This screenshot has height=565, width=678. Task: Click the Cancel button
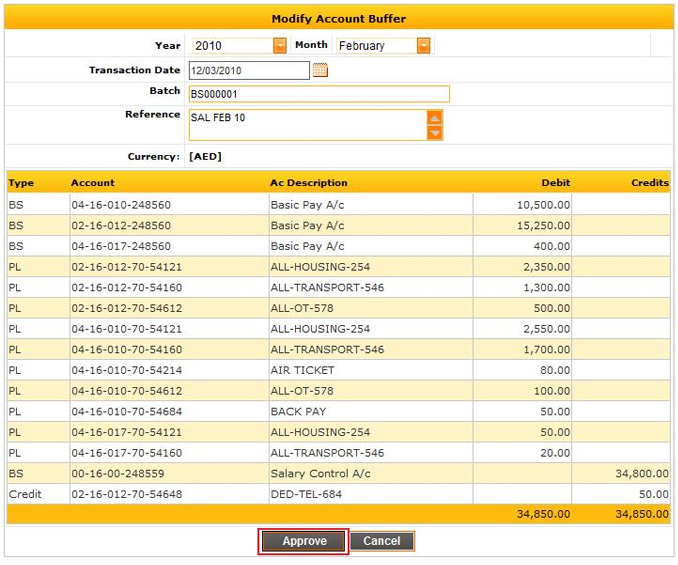[x=382, y=541]
